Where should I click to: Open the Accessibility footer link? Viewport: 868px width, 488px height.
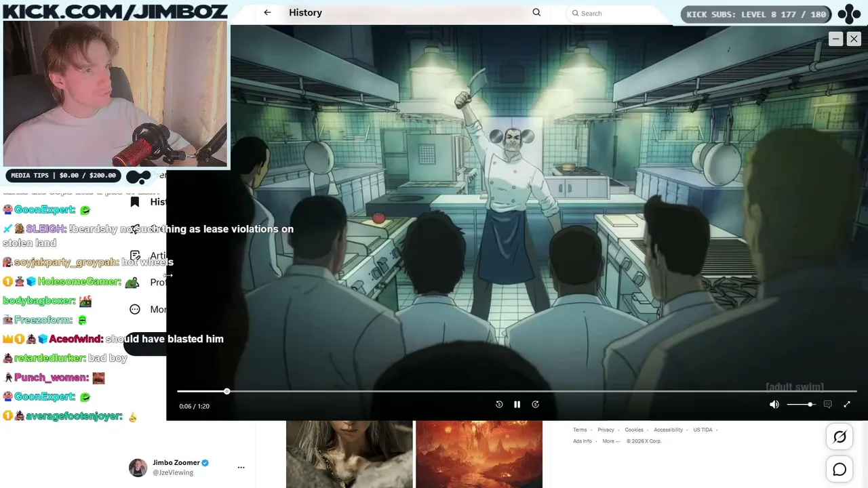click(668, 430)
